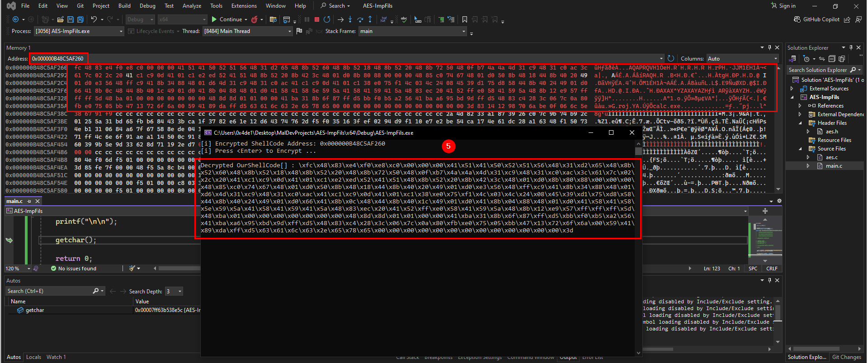This screenshot has height=363, width=868.
Task: Open the Git Changes tab
Action: coord(847,357)
